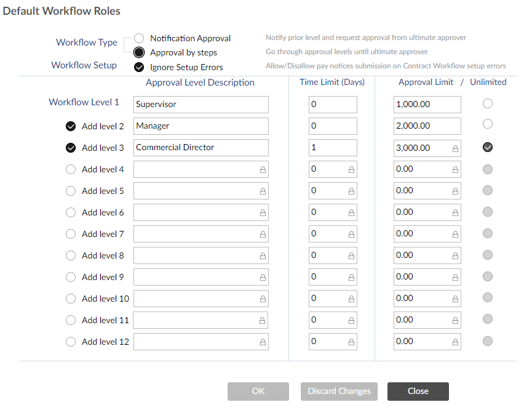Toggle the Ignore Setup Errors option
Screen dimensions: 532x410
[x=139, y=68]
